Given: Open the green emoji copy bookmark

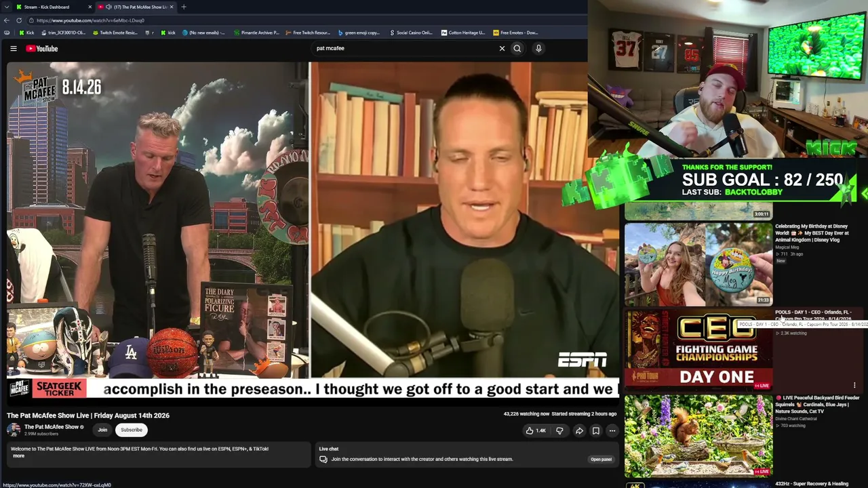Looking at the screenshot, I should pos(359,33).
